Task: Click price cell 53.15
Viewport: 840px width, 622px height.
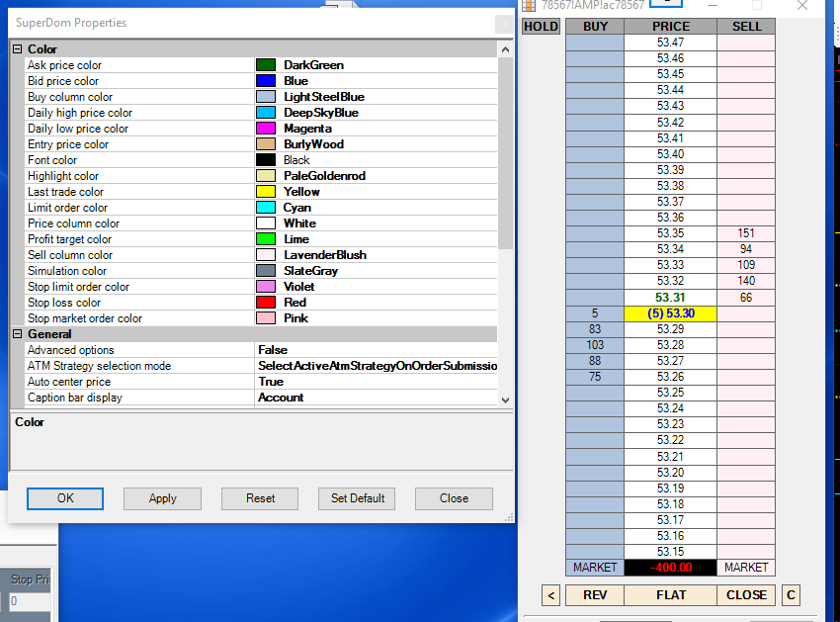Action: tap(670, 552)
